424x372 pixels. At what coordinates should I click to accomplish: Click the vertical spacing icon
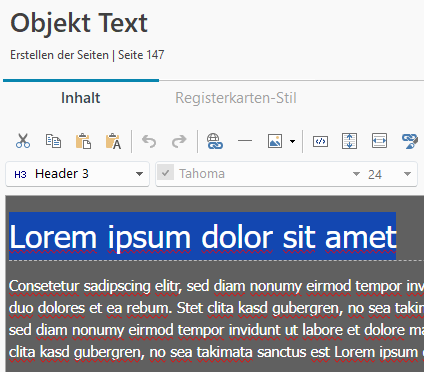click(x=349, y=141)
